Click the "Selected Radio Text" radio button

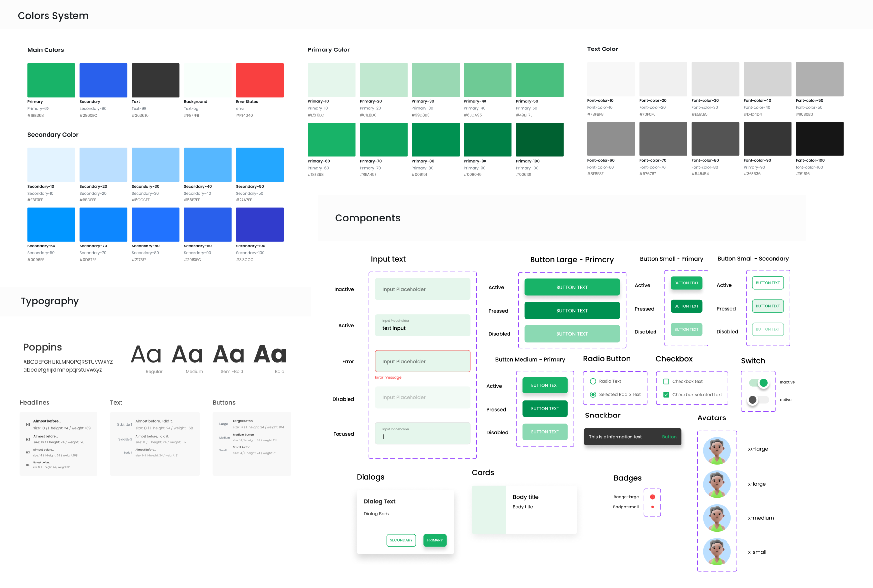tap(593, 394)
